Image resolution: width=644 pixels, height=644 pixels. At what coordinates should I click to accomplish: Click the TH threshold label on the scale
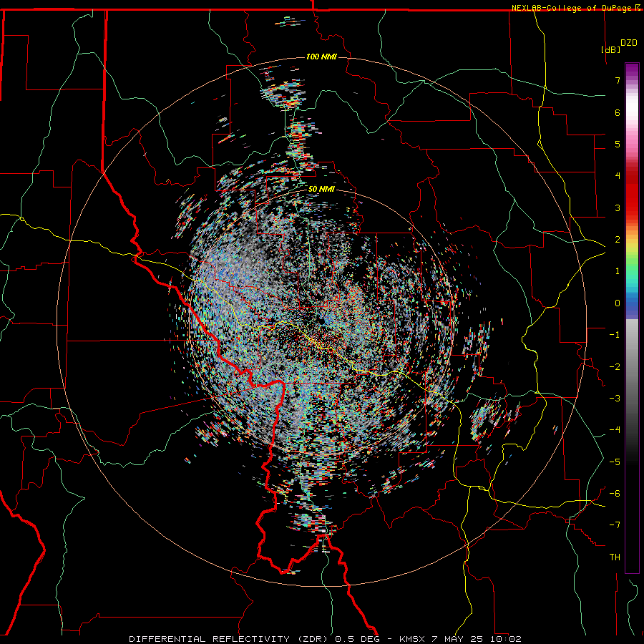(x=615, y=557)
